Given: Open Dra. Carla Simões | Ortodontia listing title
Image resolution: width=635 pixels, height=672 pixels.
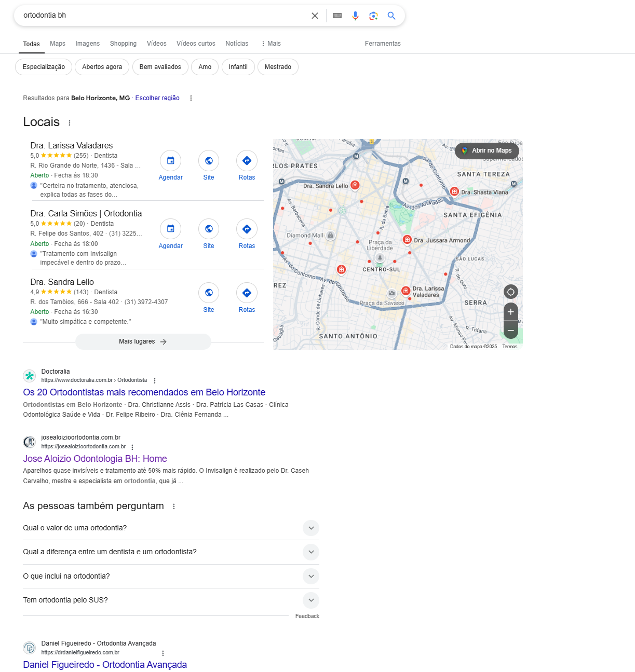Looking at the screenshot, I should coord(86,214).
